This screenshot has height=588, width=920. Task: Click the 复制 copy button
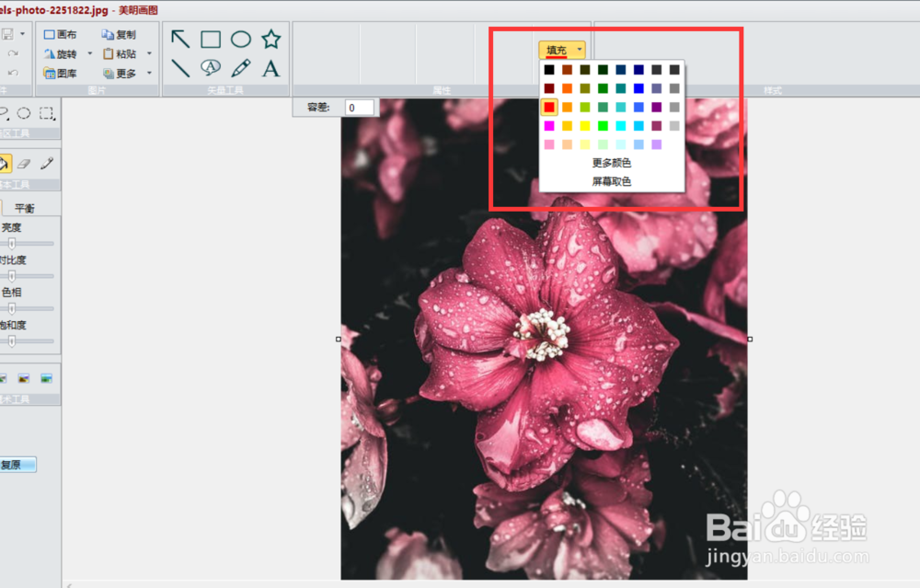click(119, 35)
